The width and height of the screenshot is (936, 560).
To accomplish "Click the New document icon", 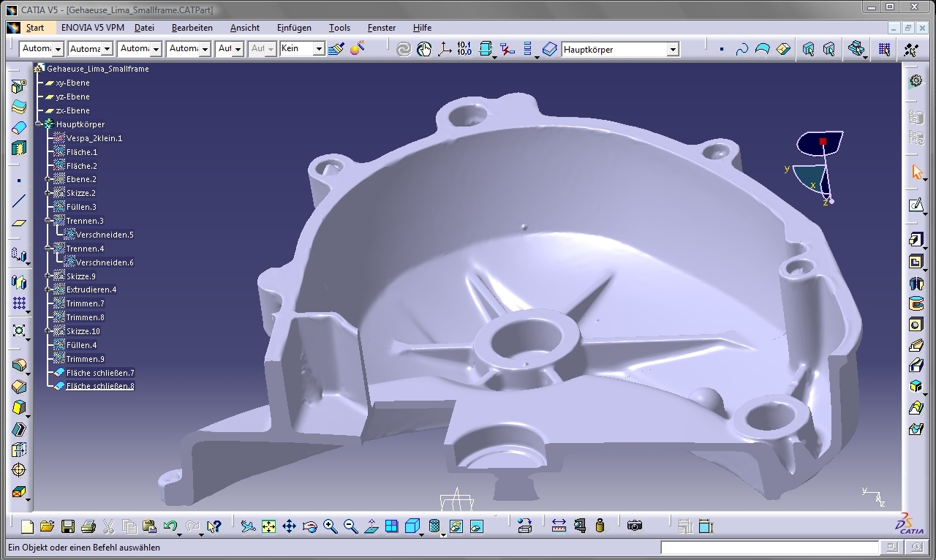I will point(27,526).
